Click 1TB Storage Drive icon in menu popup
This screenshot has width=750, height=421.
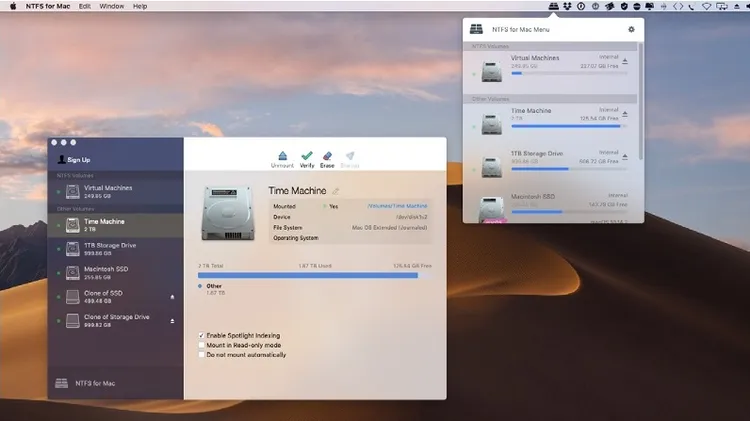tap(491, 167)
